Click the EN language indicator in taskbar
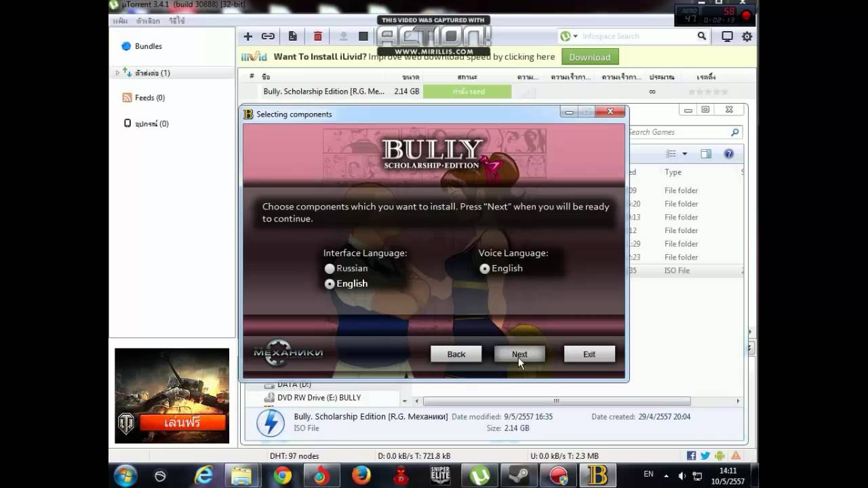The height and width of the screenshot is (488, 868). tap(648, 474)
